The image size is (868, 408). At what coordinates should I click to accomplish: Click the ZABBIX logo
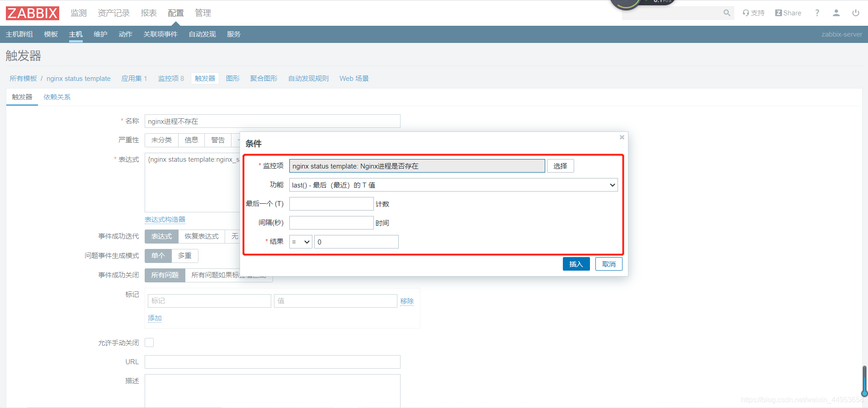(x=33, y=13)
